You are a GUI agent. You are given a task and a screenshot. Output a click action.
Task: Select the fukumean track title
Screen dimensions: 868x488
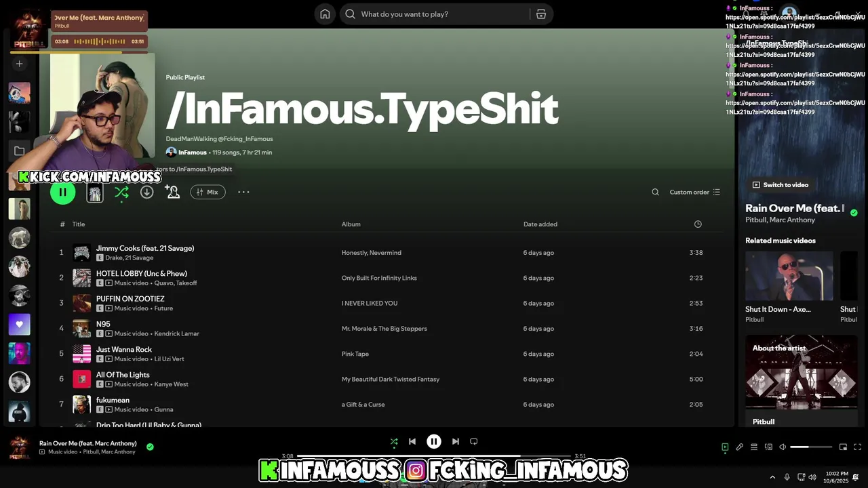(113, 400)
